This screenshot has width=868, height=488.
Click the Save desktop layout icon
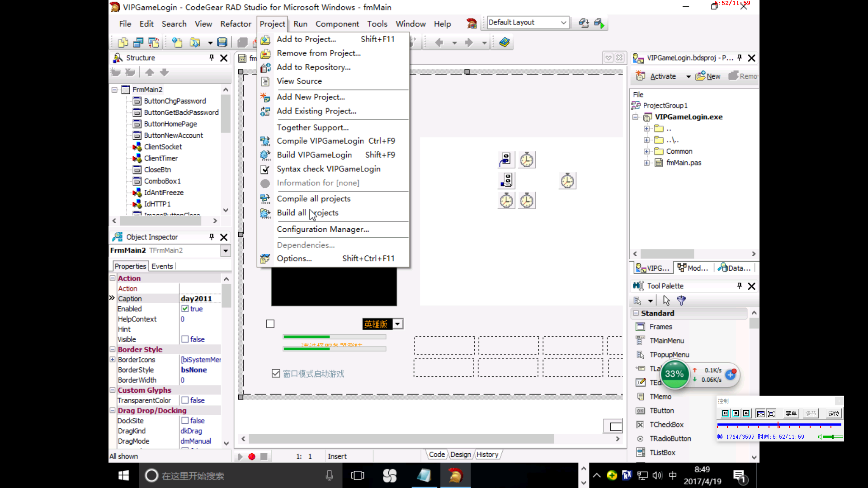point(584,23)
